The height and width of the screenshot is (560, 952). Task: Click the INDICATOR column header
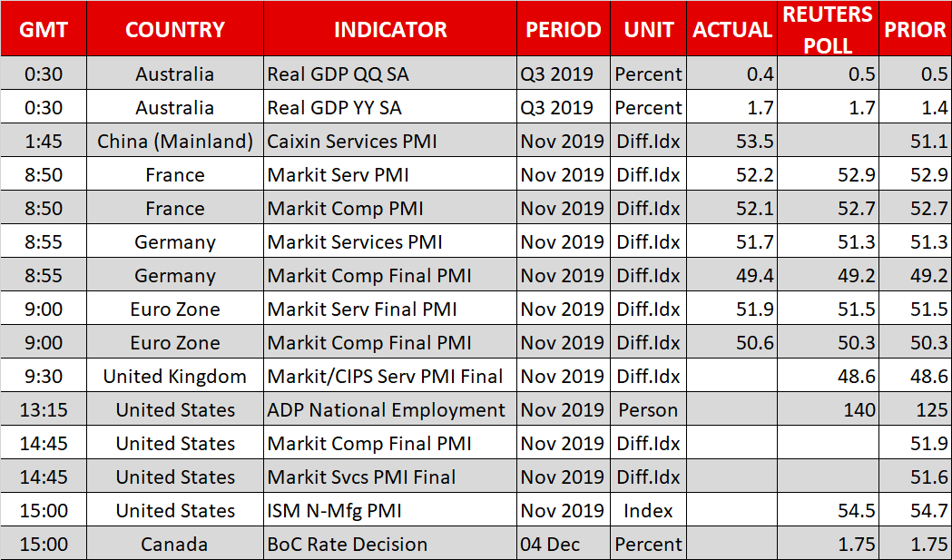point(390,30)
